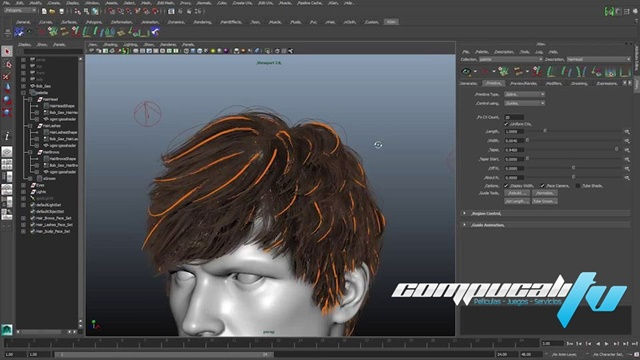Image resolution: width=640 pixels, height=360 pixels.
Task: Click the Open Scene folder icon
Action: click(53, 11)
